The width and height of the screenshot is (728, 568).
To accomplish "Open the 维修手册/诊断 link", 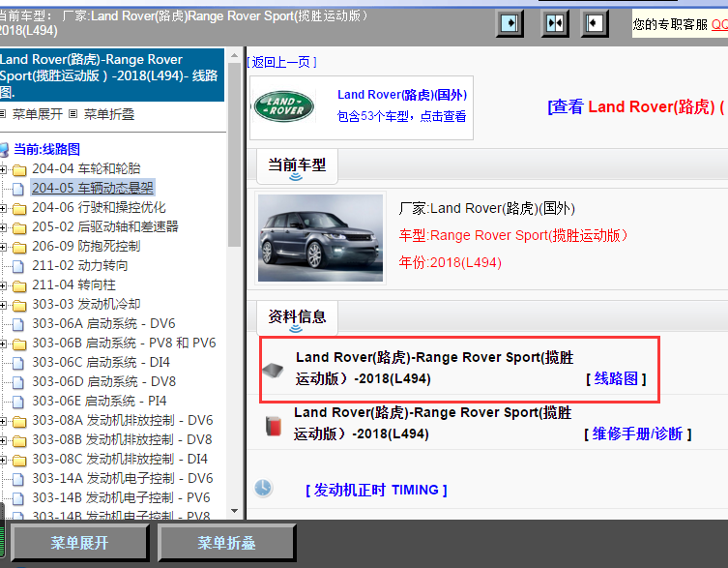I will (637, 434).
